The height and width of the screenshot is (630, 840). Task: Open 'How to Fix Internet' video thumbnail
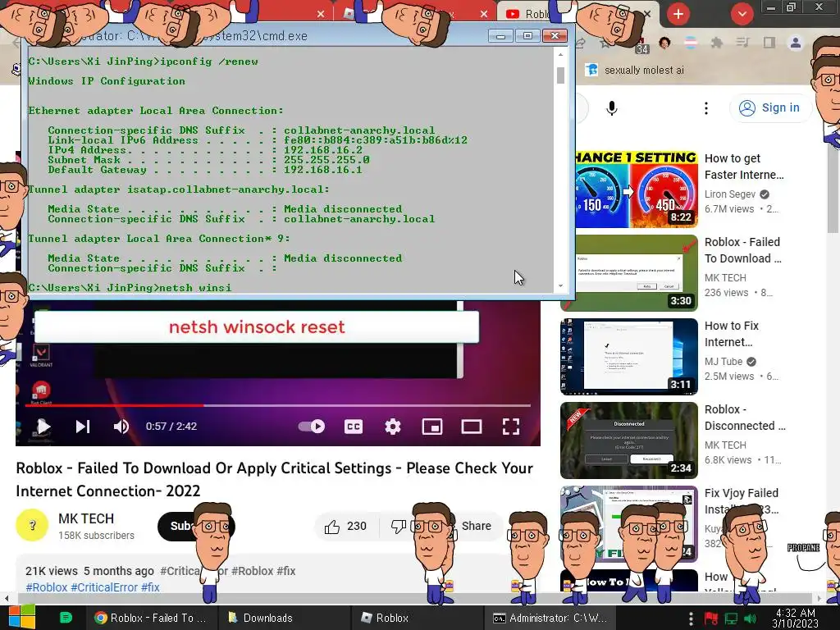(x=629, y=357)
